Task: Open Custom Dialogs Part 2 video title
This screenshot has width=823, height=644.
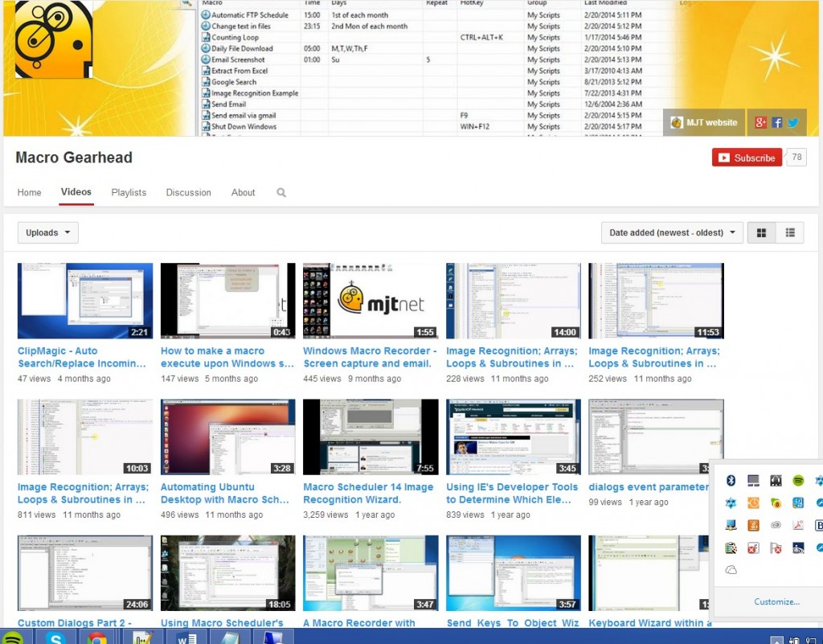Action: (x=75, y=623)
